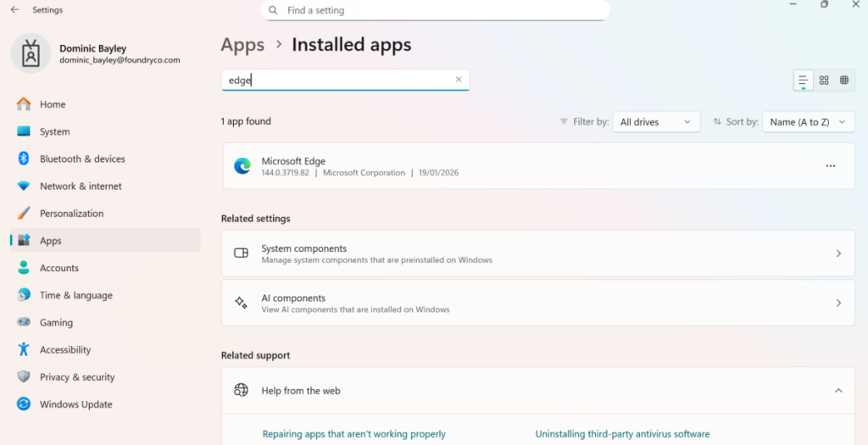Switch to grid view layout icon

824,81
